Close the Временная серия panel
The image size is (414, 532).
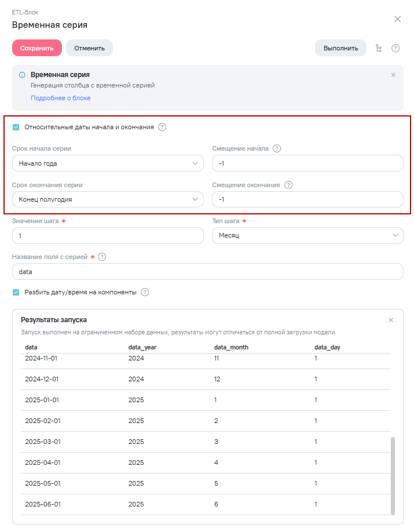click(398, 19)
